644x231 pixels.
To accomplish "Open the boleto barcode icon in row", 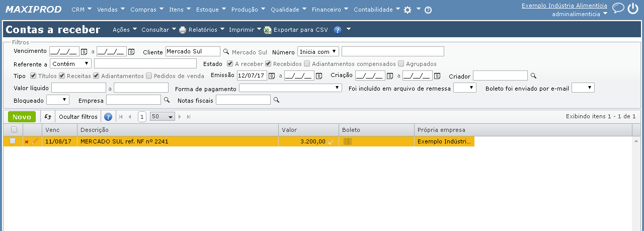I will (348, 141).
